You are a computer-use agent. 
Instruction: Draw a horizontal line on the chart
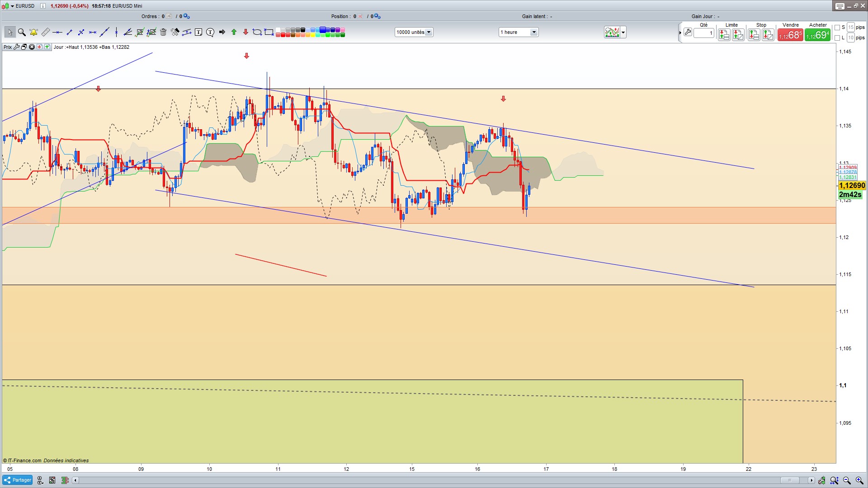click(57, 32)
